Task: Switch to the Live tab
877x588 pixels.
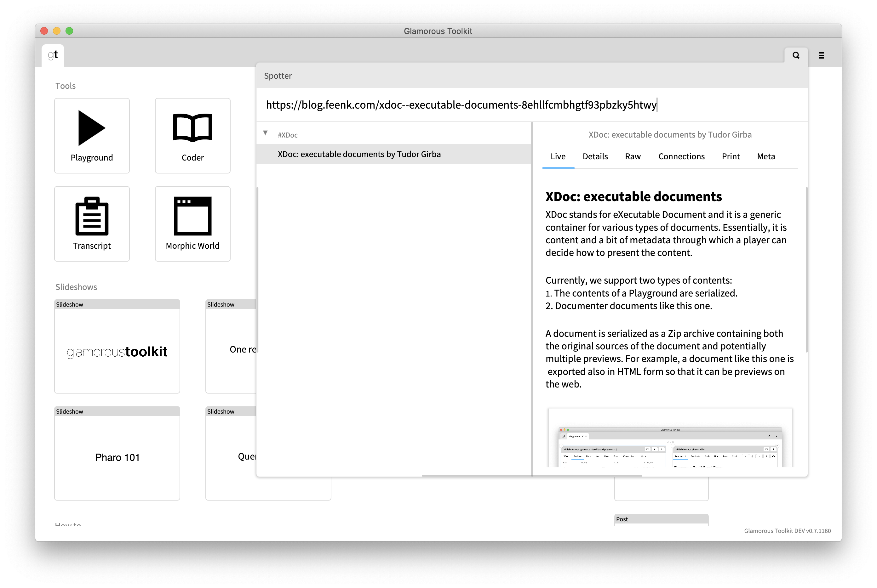Action: 558,157
